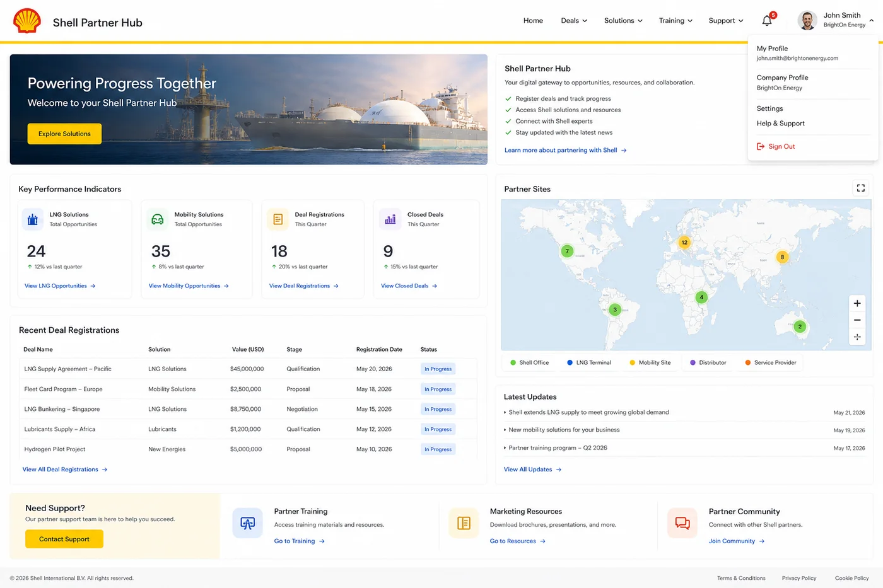The height and width of the screenshot is (588, 883).
Task: Click the Explore Solutions button
Action: [x=64, y=134]
